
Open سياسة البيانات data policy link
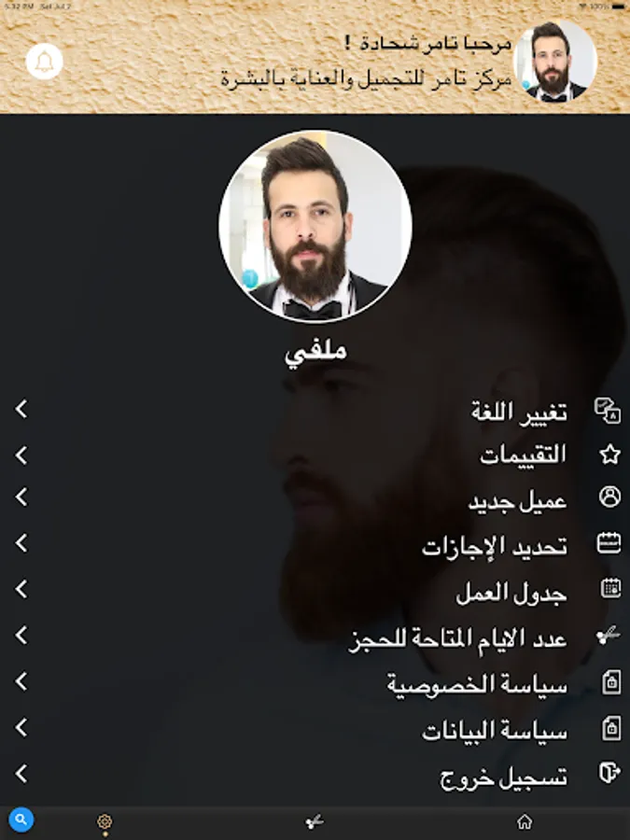coord(495,731)
